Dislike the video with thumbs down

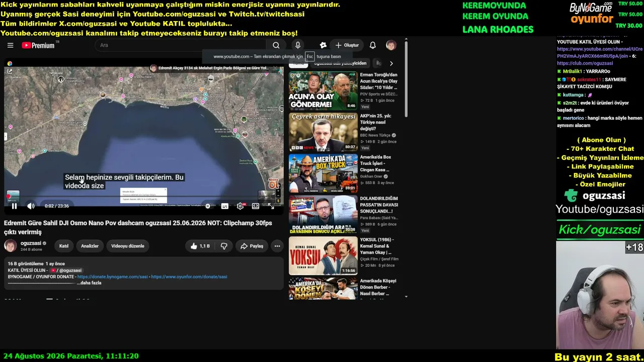(x=224, y=246)
